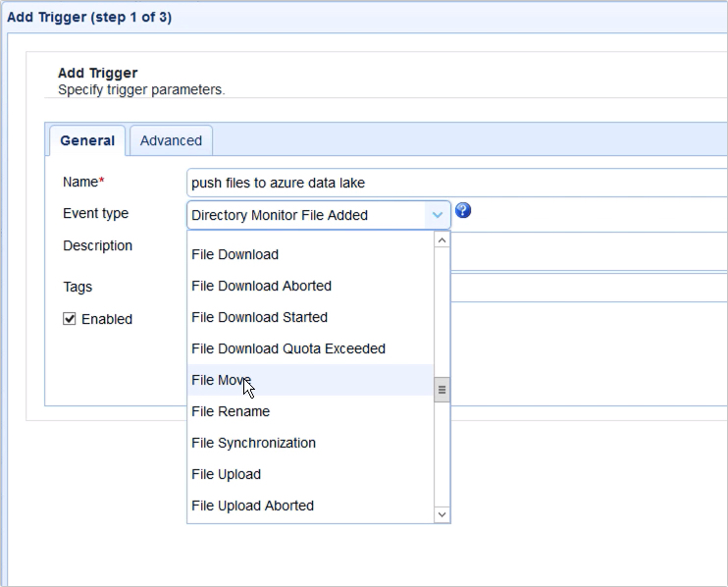Select File Download Quota Exceeded option
728x587 pixels.
(x=288, y=348)
